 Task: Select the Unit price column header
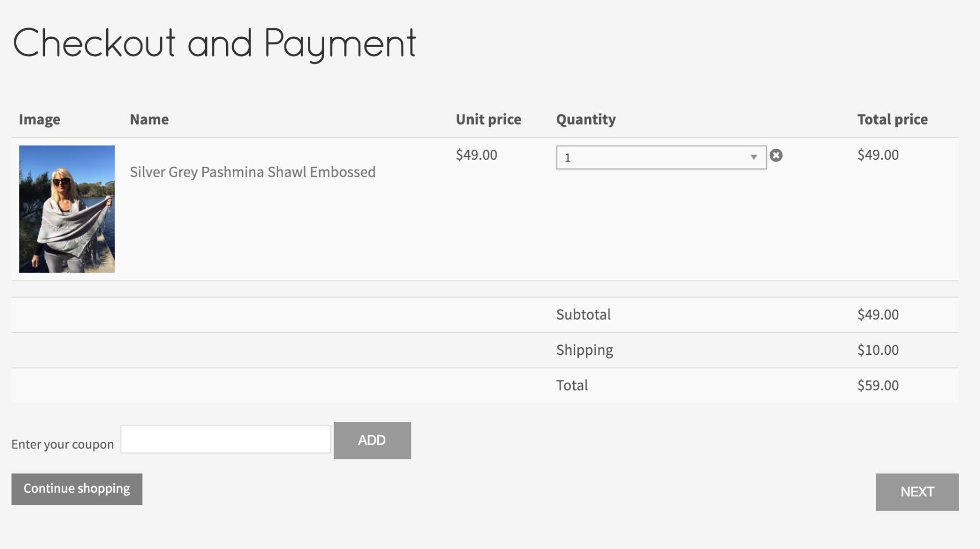(x=488, y=120)
